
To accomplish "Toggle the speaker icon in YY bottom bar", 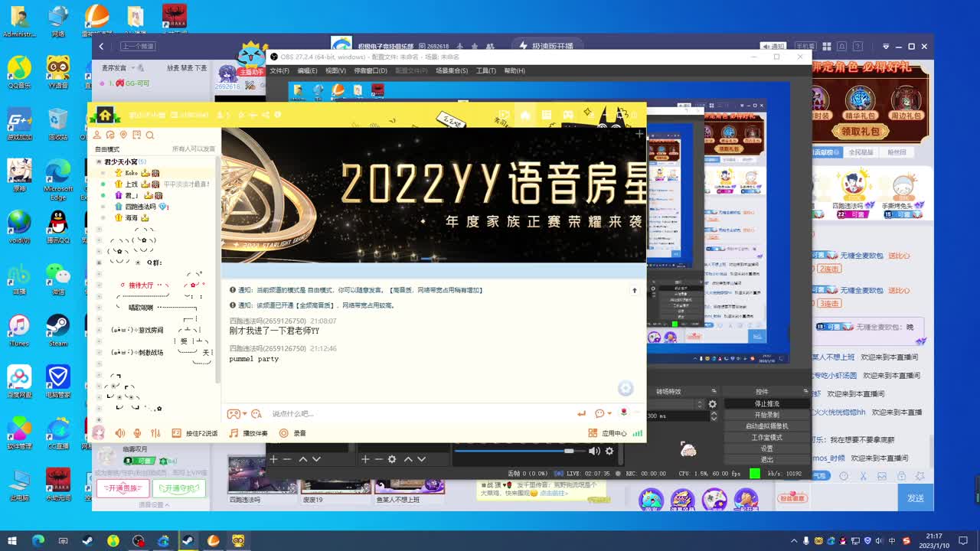I will tap(120, 432).
